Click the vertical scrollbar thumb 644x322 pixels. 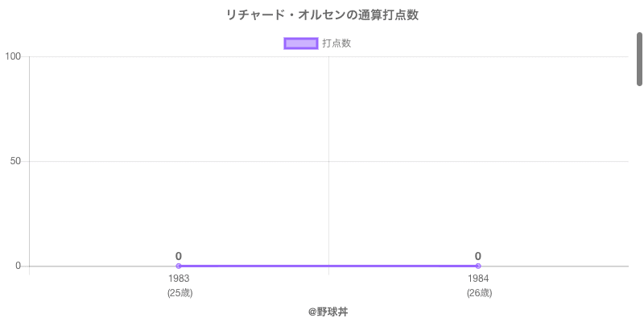(639, 58)
